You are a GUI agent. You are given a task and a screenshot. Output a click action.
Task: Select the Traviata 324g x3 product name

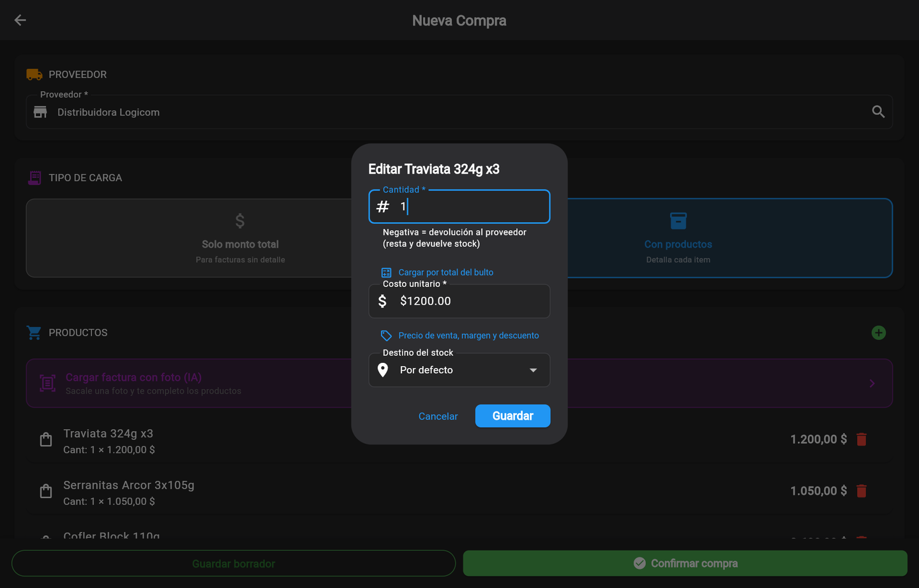click(108, 434)
